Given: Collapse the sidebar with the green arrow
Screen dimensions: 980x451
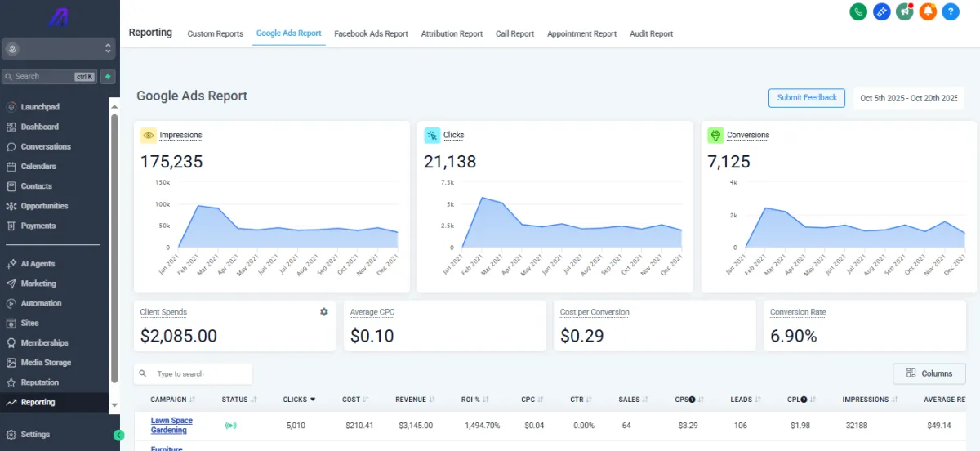Looking at the screenshot, I should 118,435.
